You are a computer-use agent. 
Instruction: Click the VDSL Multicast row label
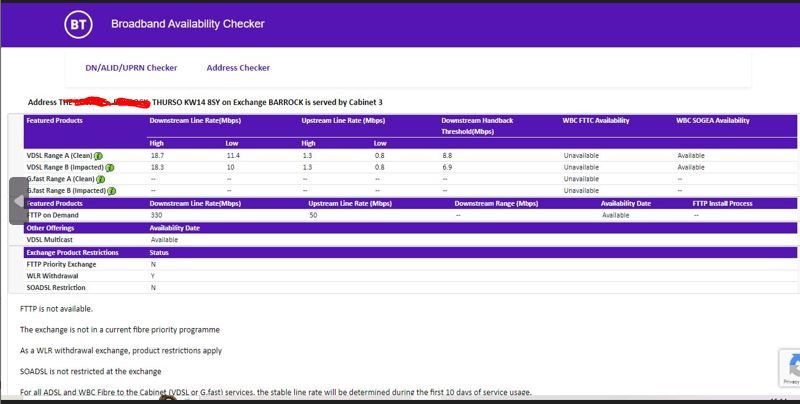(x=49, y=240)
